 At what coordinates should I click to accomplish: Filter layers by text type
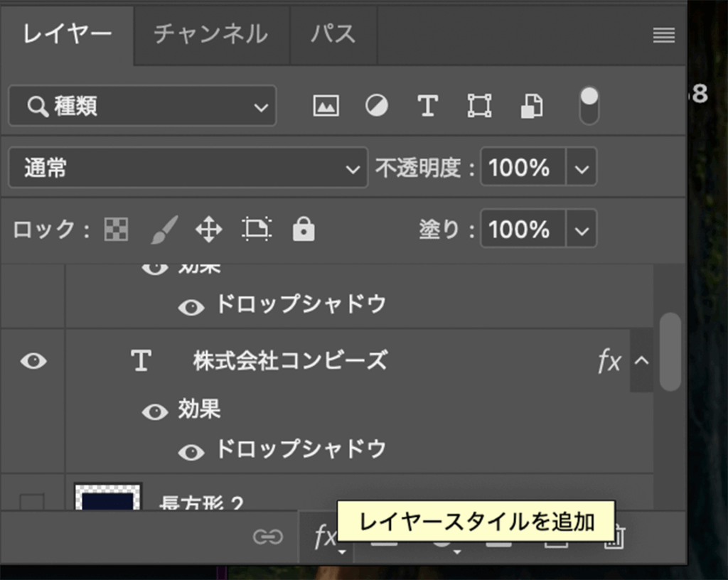427,107
